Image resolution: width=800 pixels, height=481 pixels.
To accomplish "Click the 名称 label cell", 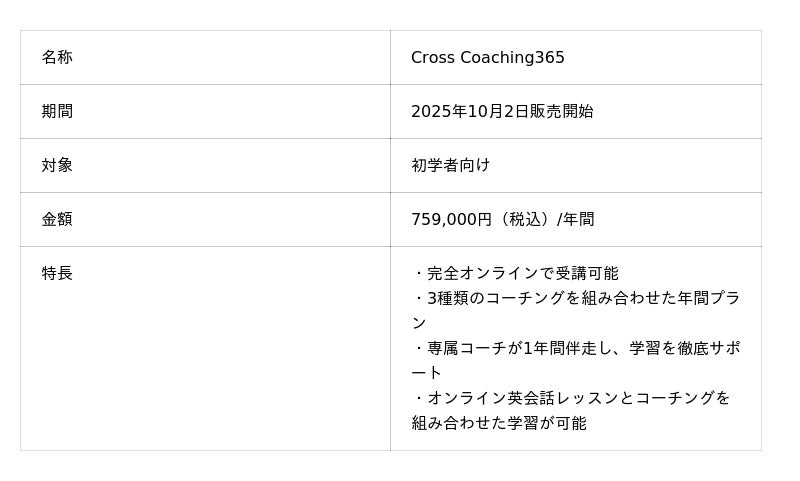I will pyautogui.click(x=57, y=58).
